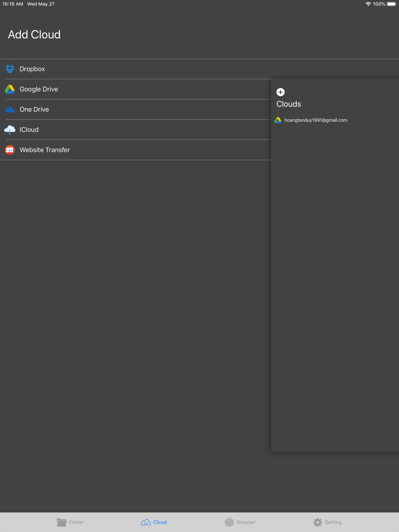The width and height of the screenshot is (399, 532).
Task: Click the Dropbox logo icon
Action: tap(10, 69)
